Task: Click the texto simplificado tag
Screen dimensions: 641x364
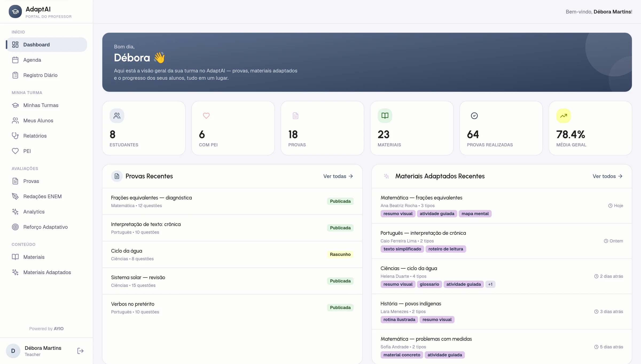Action: (x=402, y=249)
